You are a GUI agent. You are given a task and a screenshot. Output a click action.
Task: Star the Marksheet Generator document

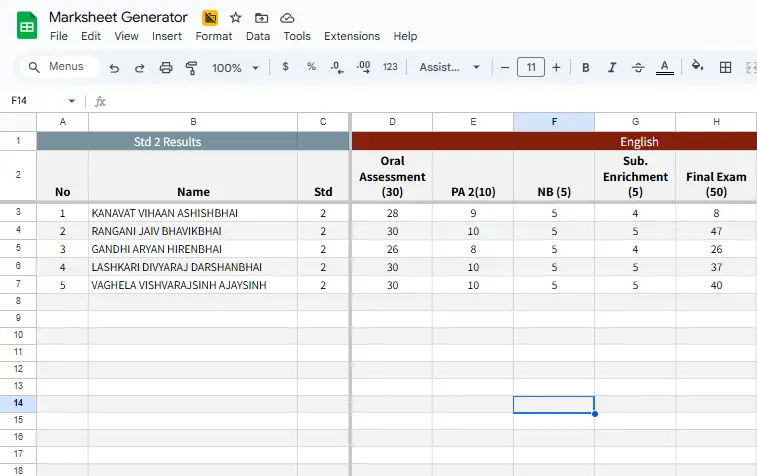pos(236,18)
